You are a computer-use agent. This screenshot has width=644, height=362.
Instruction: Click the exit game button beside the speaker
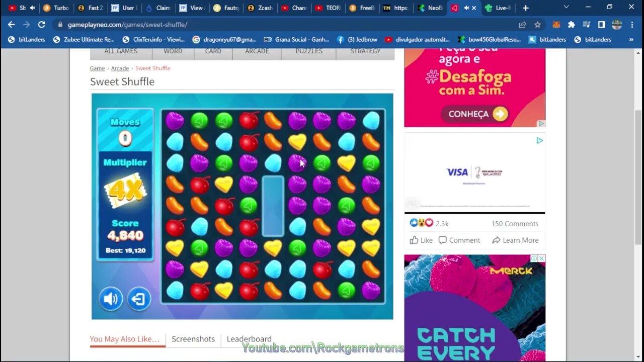pyautogui.click(x=139, y=299)
